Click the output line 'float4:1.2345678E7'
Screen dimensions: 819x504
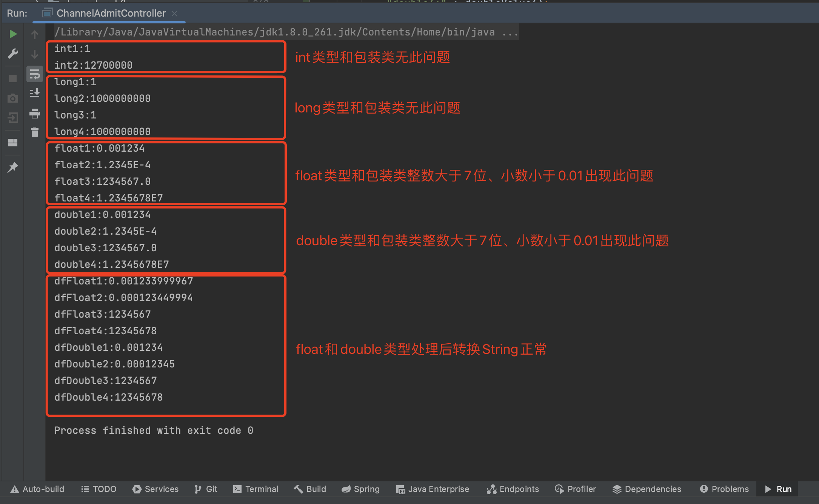click(108, 198)
